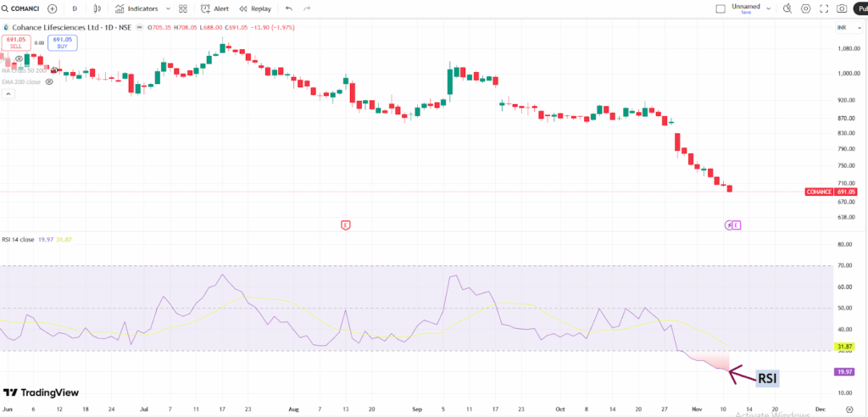The image size is (868, 417).
Task: Select the D timeframe interval
Action: [75, 8]
